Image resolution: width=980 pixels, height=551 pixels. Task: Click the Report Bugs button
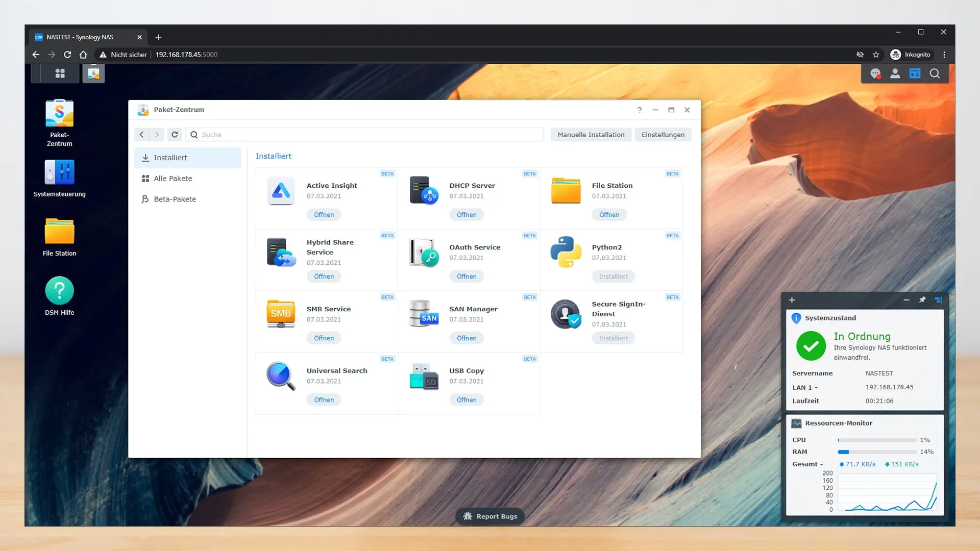click(490, 516)
